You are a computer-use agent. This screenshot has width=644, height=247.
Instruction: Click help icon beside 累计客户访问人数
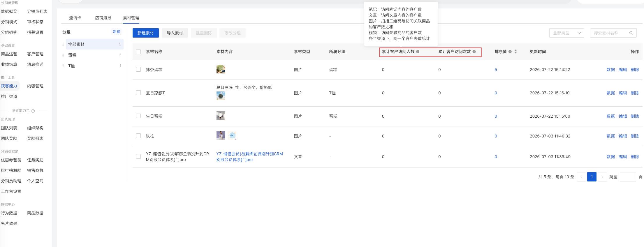pyautogui.click(x=418, y=52)
